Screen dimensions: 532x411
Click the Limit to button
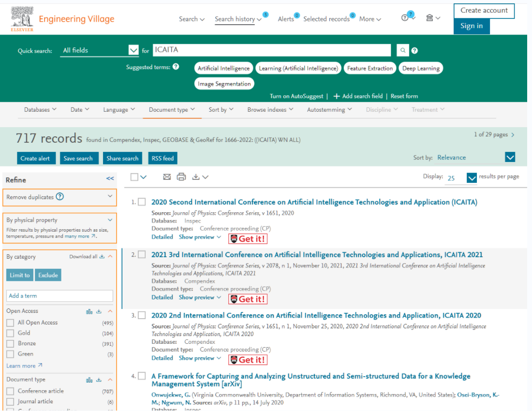tap(20, 275)
